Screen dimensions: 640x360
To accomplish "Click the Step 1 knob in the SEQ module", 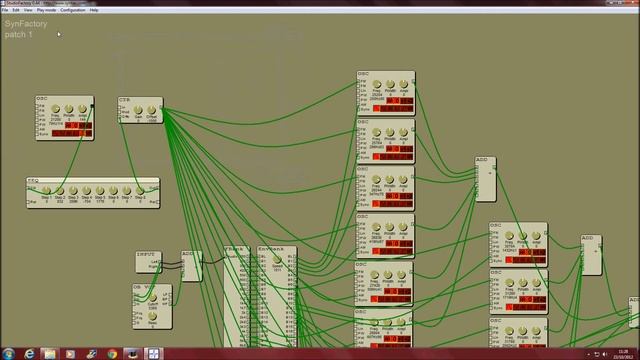I will click(47, 191).
